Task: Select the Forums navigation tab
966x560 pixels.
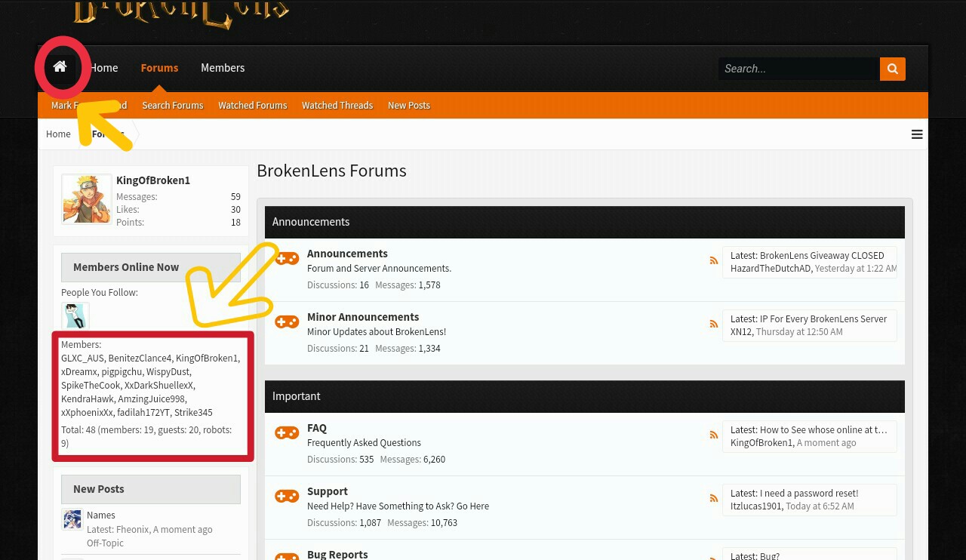Action: point(159,68)
